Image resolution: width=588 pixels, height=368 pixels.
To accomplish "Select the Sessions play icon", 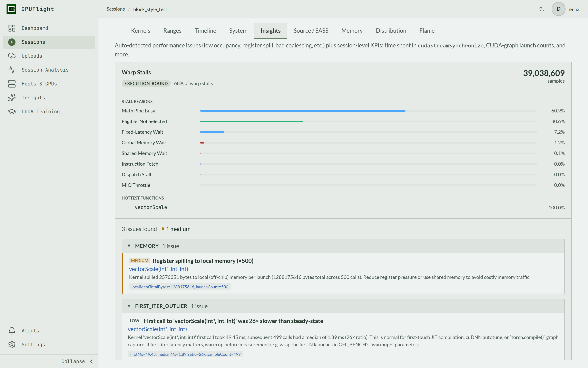I will [x=12, y=42].
